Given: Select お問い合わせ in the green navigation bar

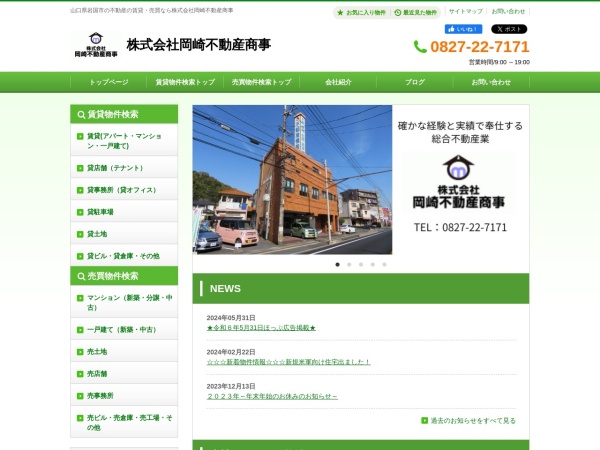Looking at the screenshot, I should point(491,82).
